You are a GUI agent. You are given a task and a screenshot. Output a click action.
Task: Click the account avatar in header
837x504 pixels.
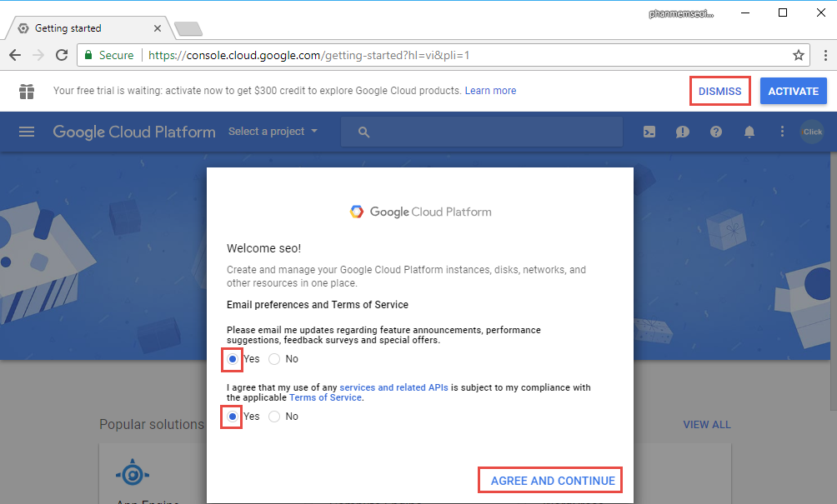[812, 132]
